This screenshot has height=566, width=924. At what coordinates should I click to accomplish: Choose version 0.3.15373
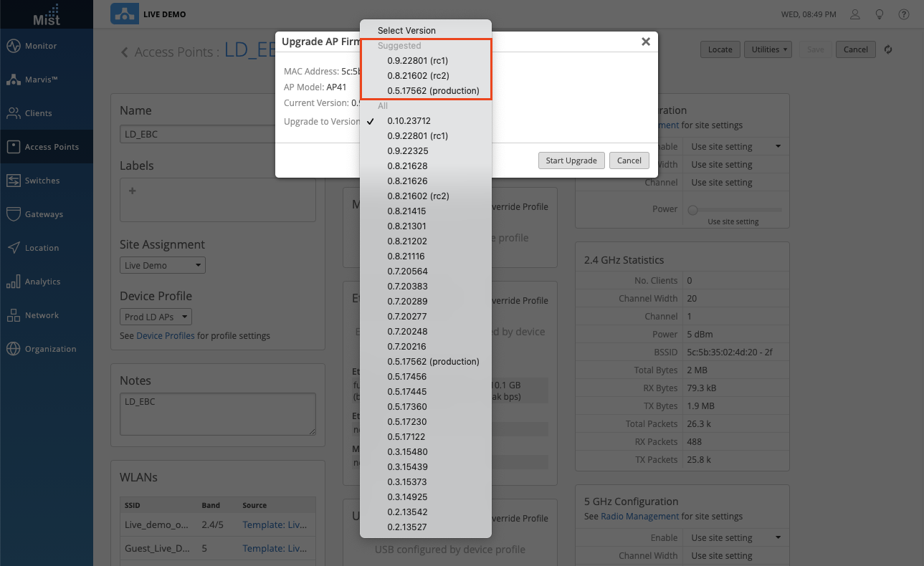point(426,481)
